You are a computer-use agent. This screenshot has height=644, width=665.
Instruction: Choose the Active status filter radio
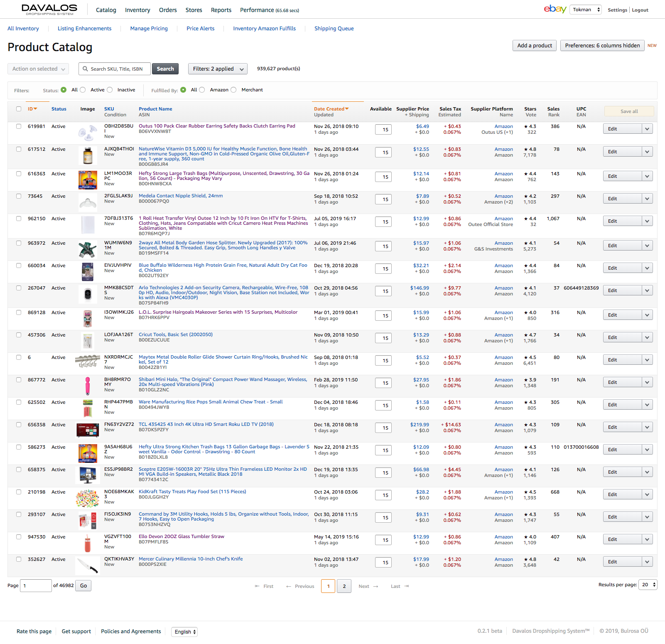(83, 90)
